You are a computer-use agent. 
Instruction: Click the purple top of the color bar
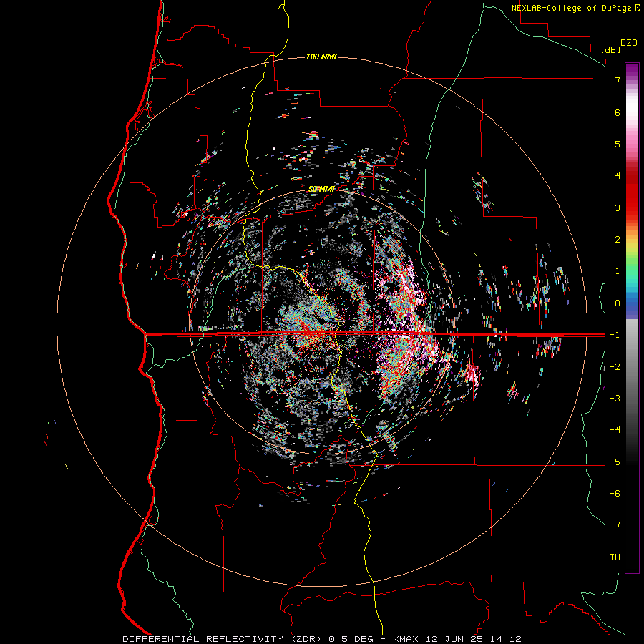[x=632, y=70]
